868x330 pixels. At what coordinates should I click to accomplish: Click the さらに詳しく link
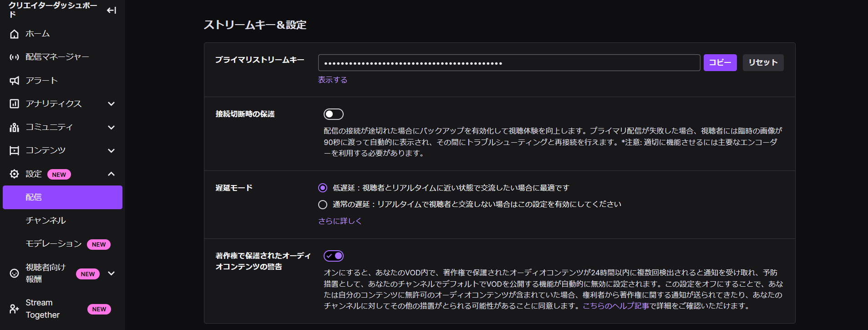340,221
